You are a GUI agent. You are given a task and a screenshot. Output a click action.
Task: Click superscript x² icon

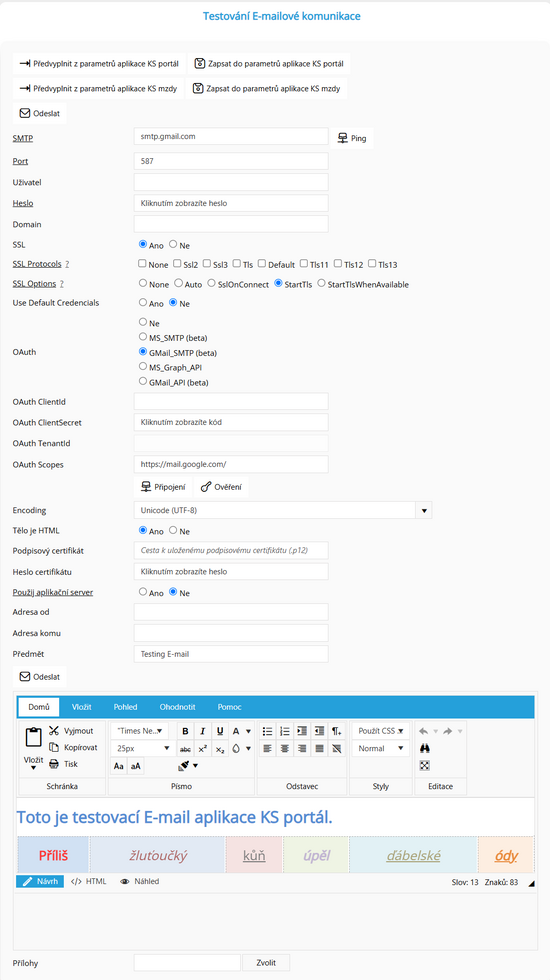202,748
